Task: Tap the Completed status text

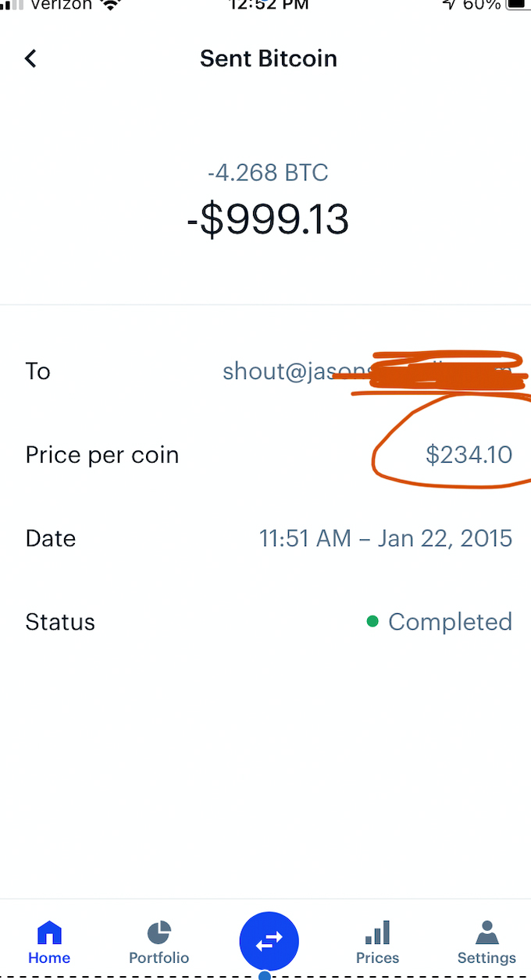Action: tap(450, 622)
